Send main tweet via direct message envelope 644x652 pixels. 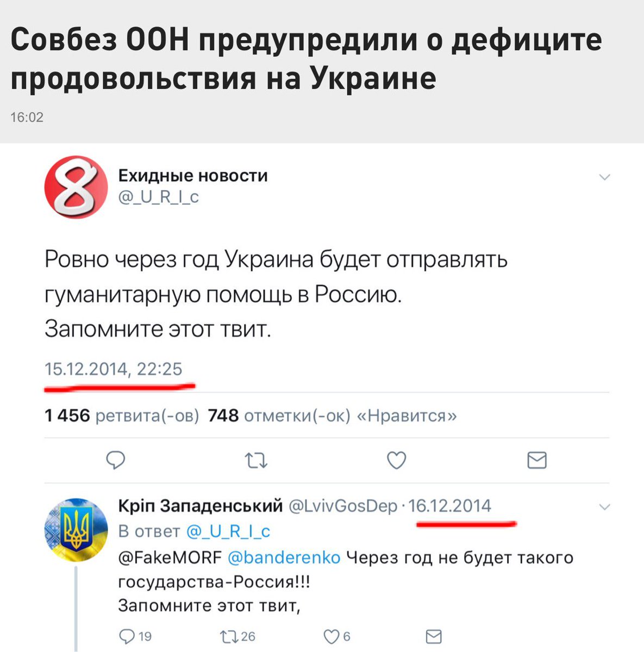pyautogui.click(x=537, y=461)
